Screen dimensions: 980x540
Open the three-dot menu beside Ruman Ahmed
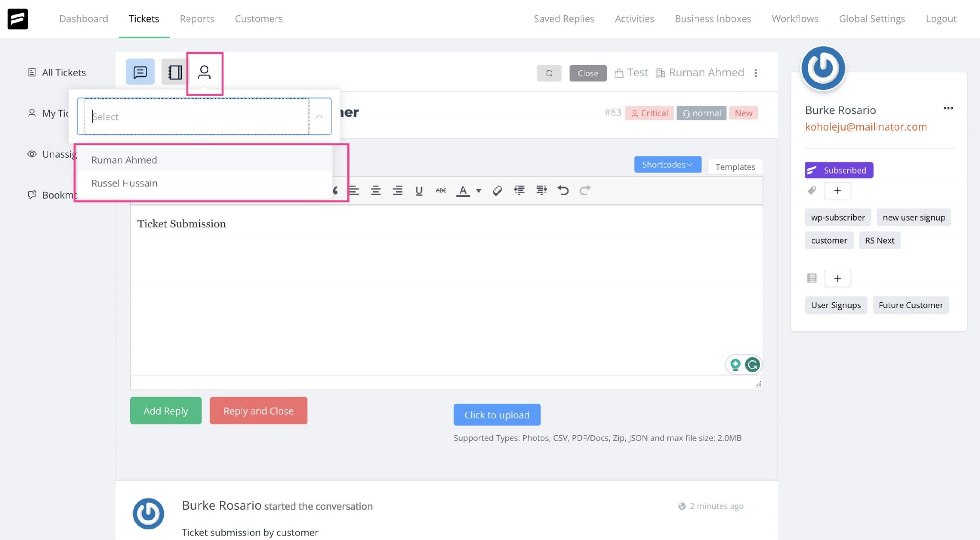pos(756,73)
